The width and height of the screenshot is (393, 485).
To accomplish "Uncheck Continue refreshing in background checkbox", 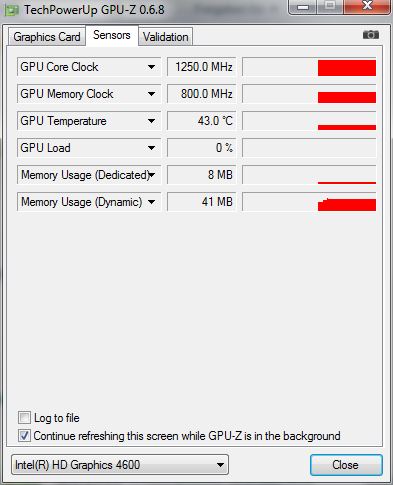I will click(24, 436).
